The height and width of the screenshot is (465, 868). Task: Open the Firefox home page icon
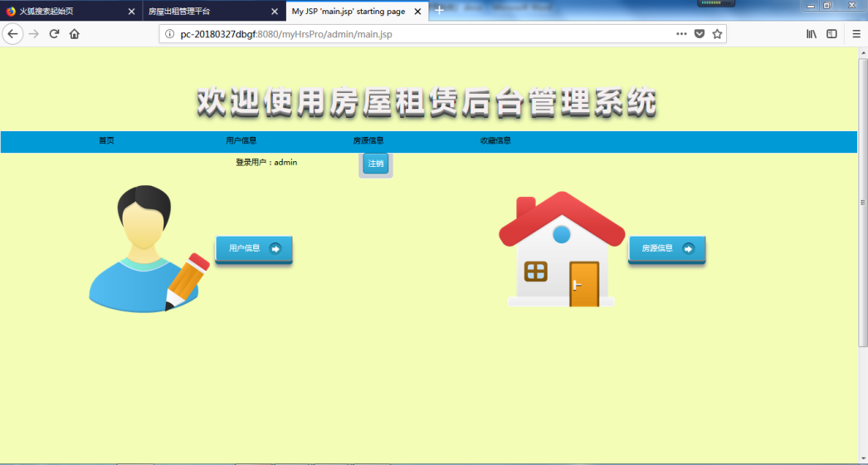[x=74, y=34]
